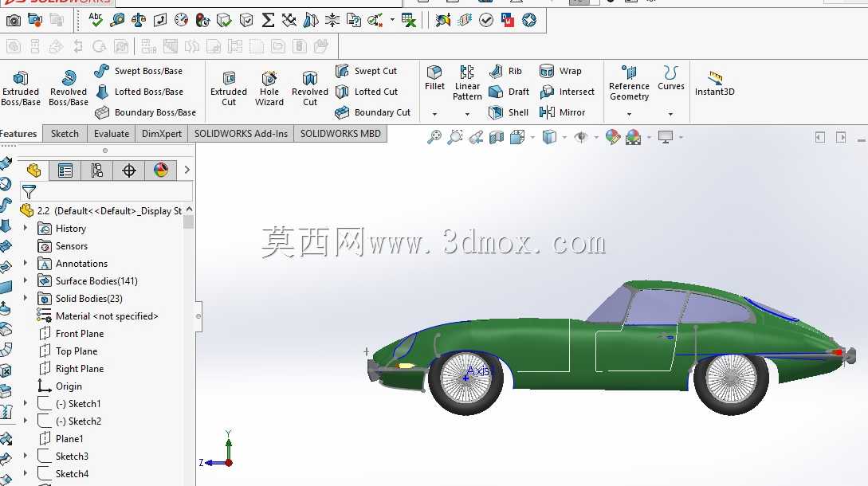Screen dimensions: 868x486
Task: Open the DisplayManager tab
Action: click(x=160, y=170)
